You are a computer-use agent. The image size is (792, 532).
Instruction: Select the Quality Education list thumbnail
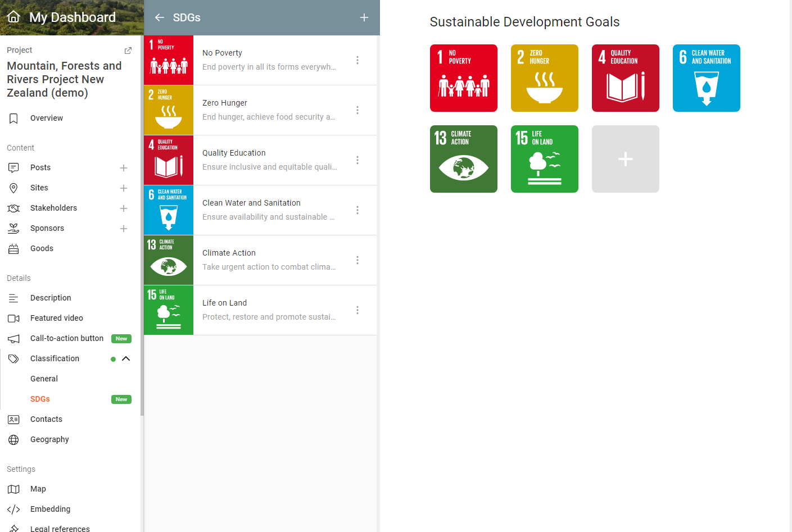(169, 160)
